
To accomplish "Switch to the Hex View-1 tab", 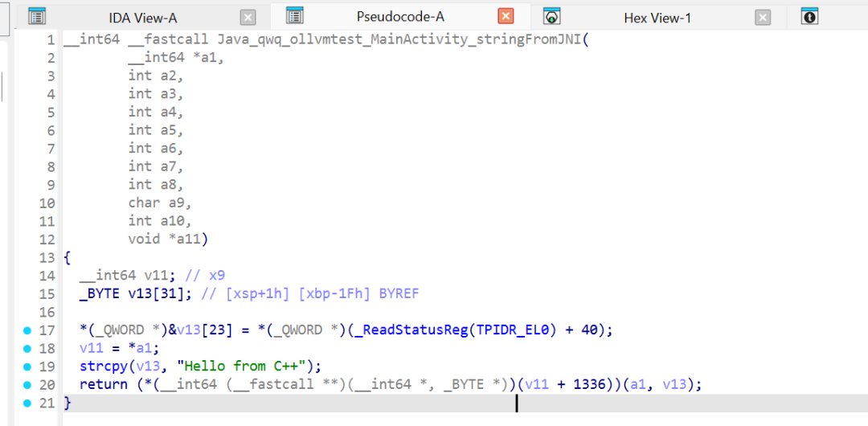I will (x=657, y=18).
